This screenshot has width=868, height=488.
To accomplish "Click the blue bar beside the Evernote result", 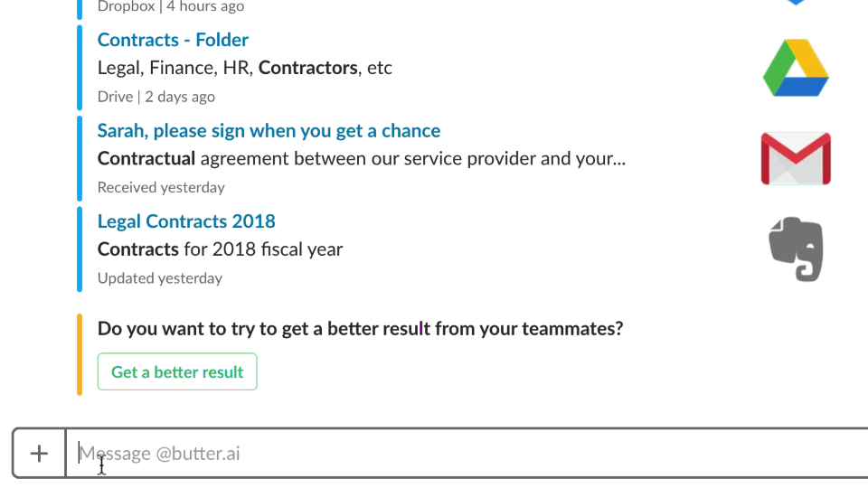I will pyautogui.click(x=80, y=249).
